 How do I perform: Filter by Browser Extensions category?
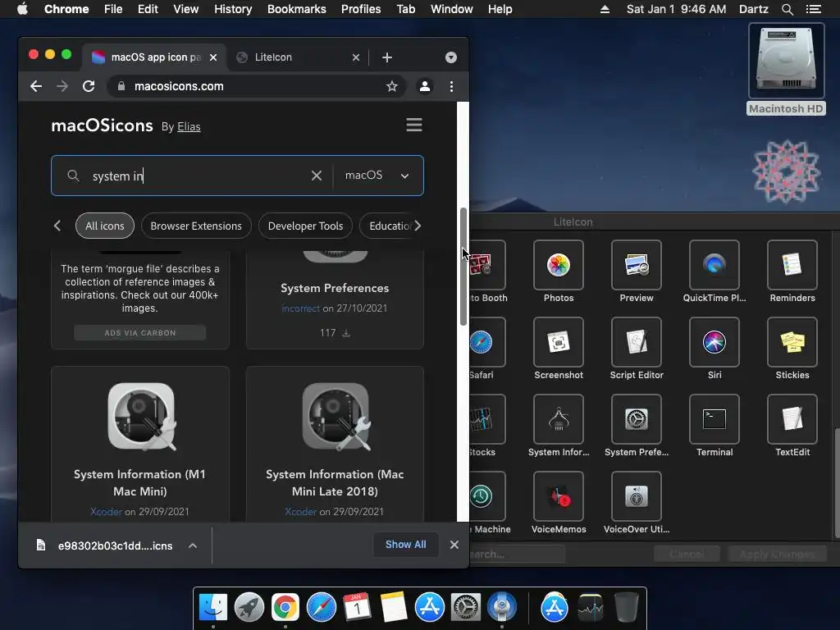(196, 226)
